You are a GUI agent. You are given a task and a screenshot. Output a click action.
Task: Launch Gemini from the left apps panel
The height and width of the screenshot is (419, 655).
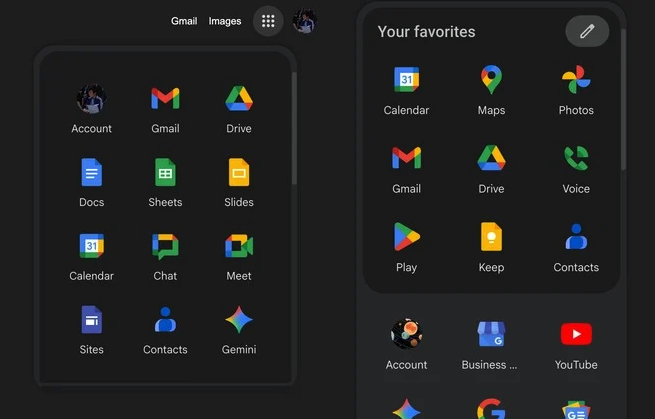coord(239,330)
